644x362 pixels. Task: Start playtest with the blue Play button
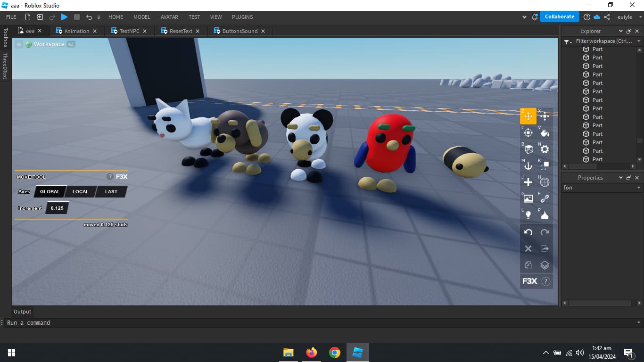(64, 17)
